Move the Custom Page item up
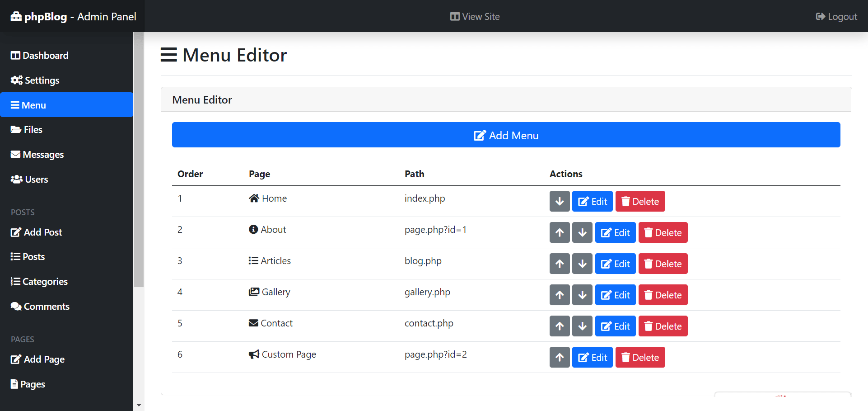Viewport: 868px width, 411px height. (x=560, y=358)
